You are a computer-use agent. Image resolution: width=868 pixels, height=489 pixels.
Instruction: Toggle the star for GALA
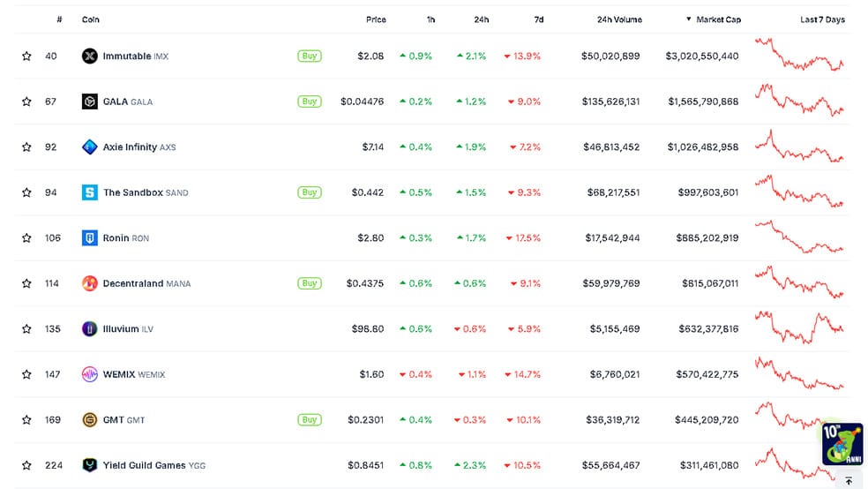click(x=26, y=102)
